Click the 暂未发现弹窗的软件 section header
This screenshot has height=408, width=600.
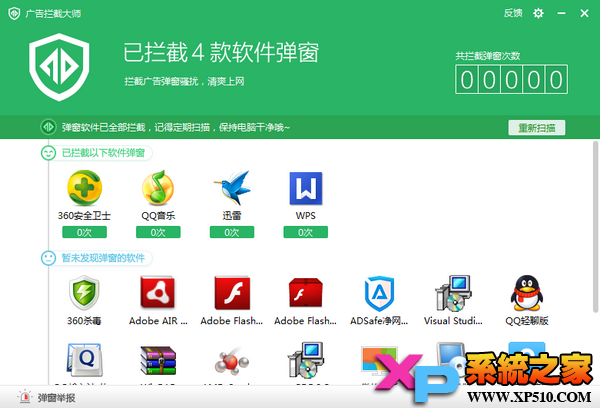pos(103,258)
